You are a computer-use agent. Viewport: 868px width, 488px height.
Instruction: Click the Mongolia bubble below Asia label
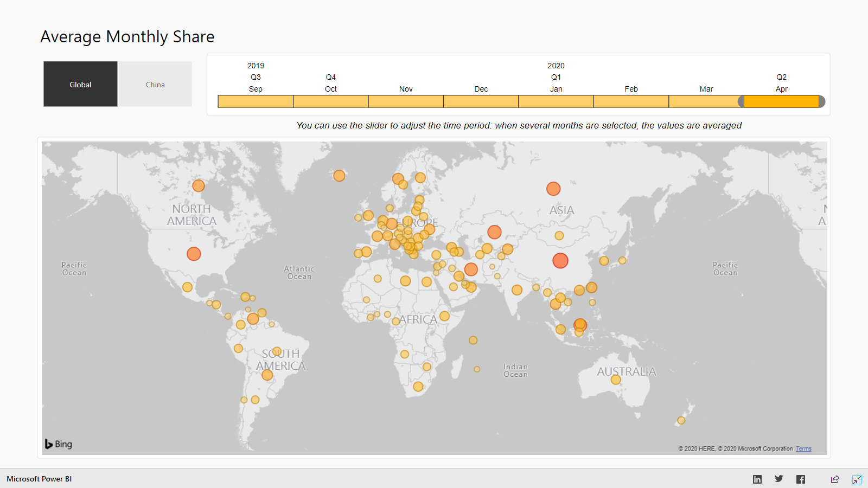pos(559,235)
